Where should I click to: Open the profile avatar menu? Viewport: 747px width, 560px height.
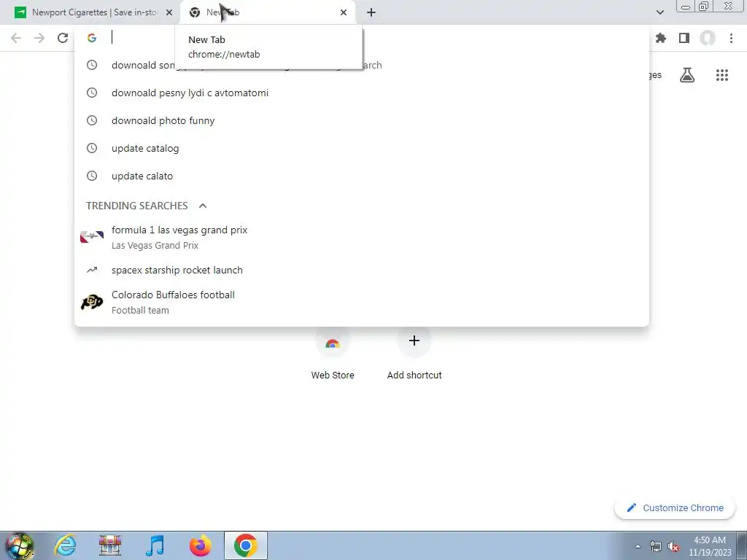pyautogui.click(x=708, y=38)
